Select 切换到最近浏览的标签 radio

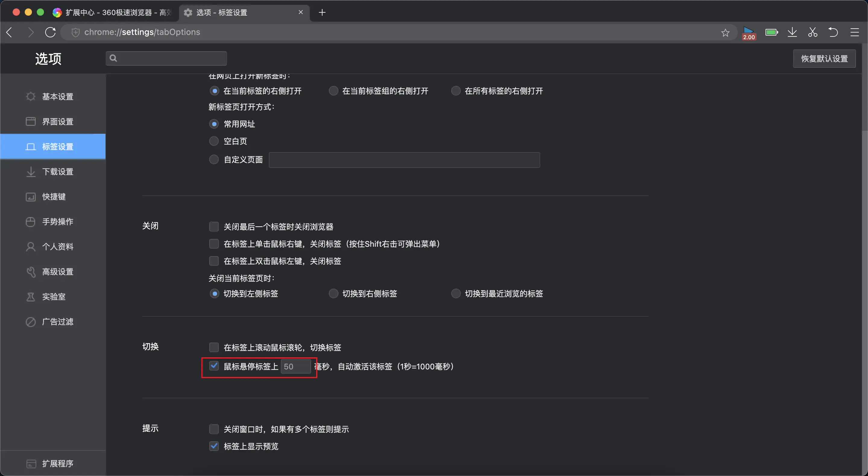click(456, 294)
